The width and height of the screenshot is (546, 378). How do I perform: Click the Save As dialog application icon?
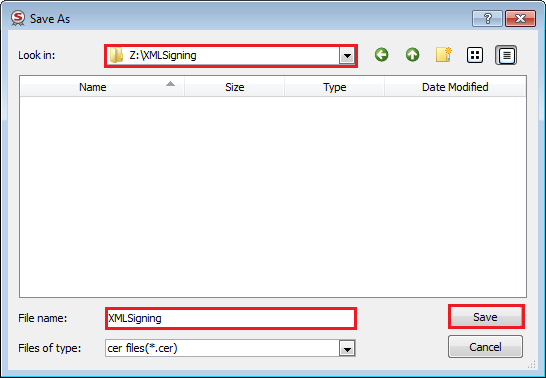(18, 18)
